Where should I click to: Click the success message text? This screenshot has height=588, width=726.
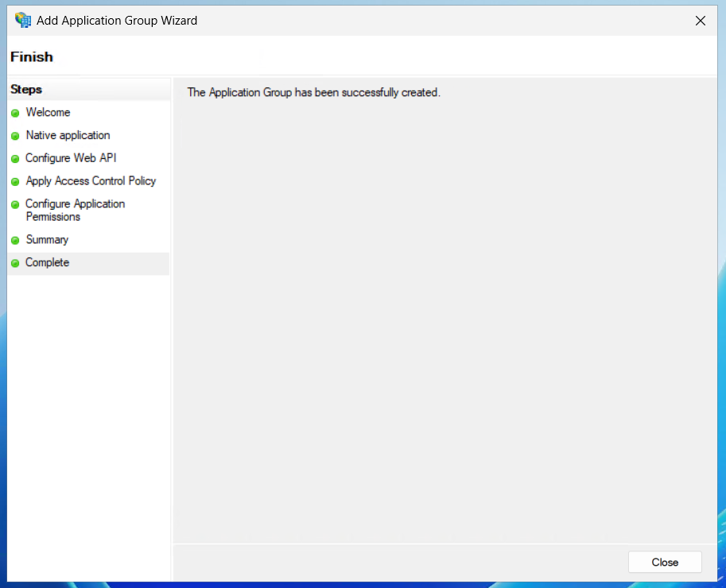pos(313,92)
